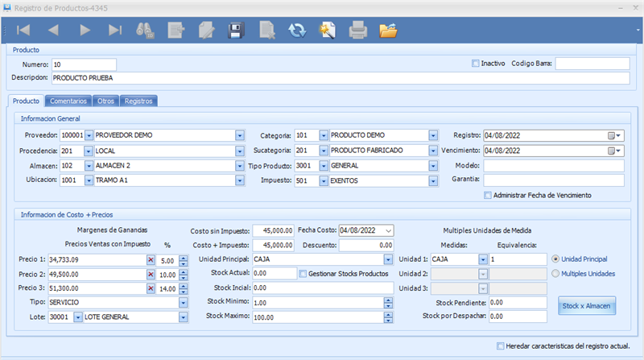Switch to the Comentarios tab
Image resolution: width=644 pixels, height=360 pixels.
pos(68,101)
